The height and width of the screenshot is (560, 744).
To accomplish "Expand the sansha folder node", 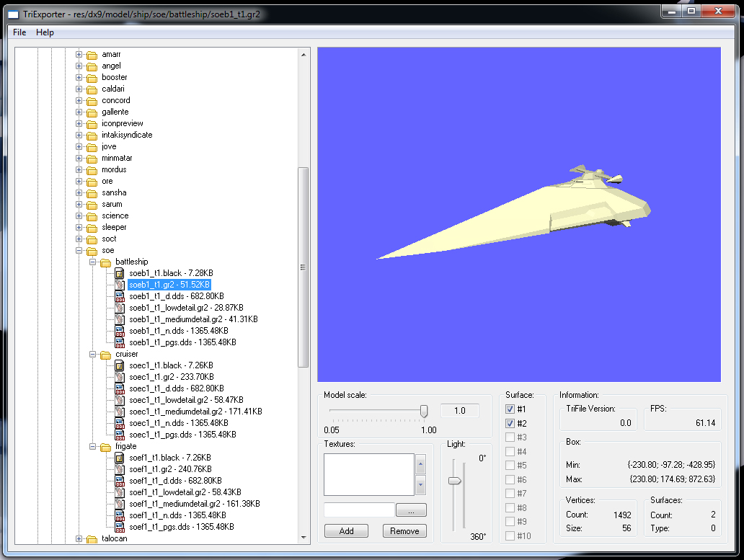I will [79, 193].
